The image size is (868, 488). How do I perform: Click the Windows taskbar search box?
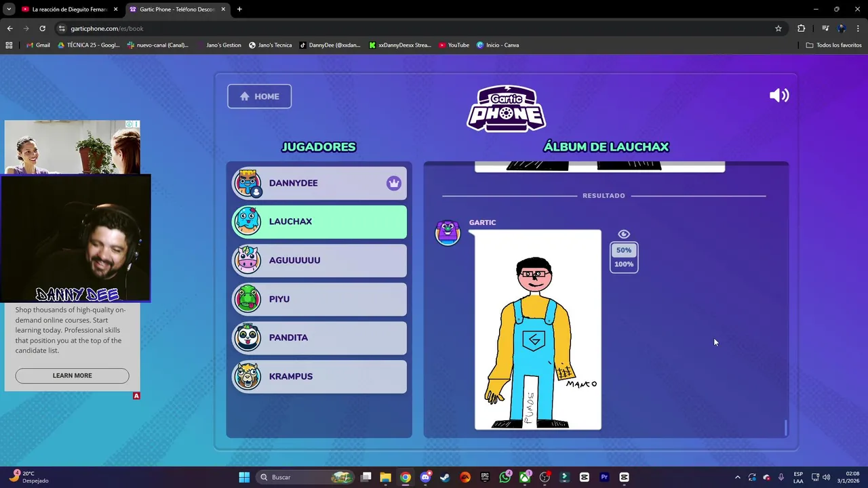click(x=305, y=477)
